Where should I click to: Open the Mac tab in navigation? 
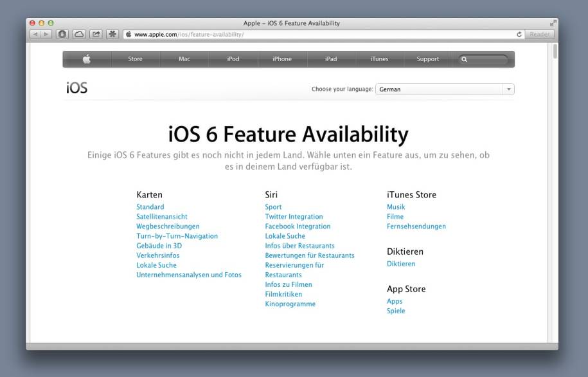tap(184, 59)
